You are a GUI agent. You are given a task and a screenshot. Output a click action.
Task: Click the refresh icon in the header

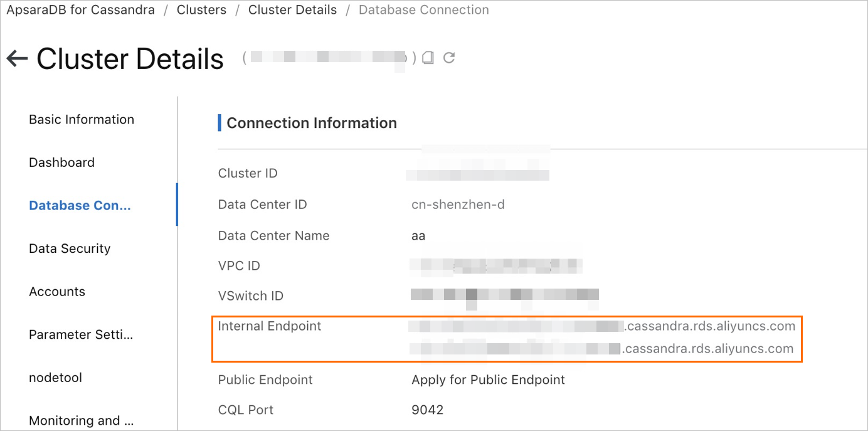pos(449,58)
